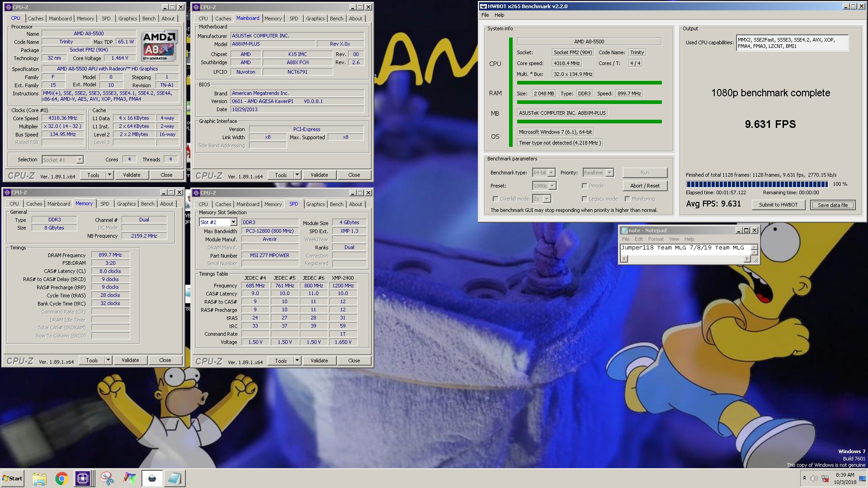Click the CPU-Z logo in the SPD window
This screenshot has height=488, width=868.
pyautogui.click(x=209, y=361)
